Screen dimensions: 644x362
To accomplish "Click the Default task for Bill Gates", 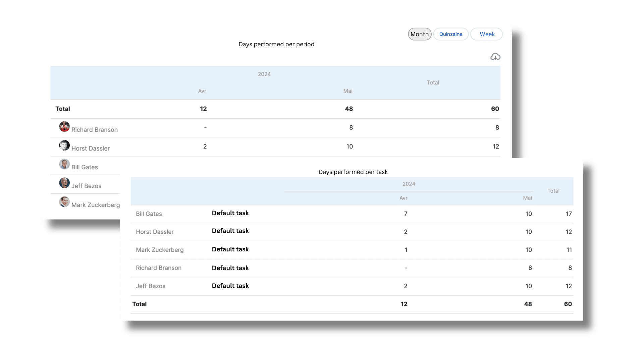I will click(x=230, y=213).
